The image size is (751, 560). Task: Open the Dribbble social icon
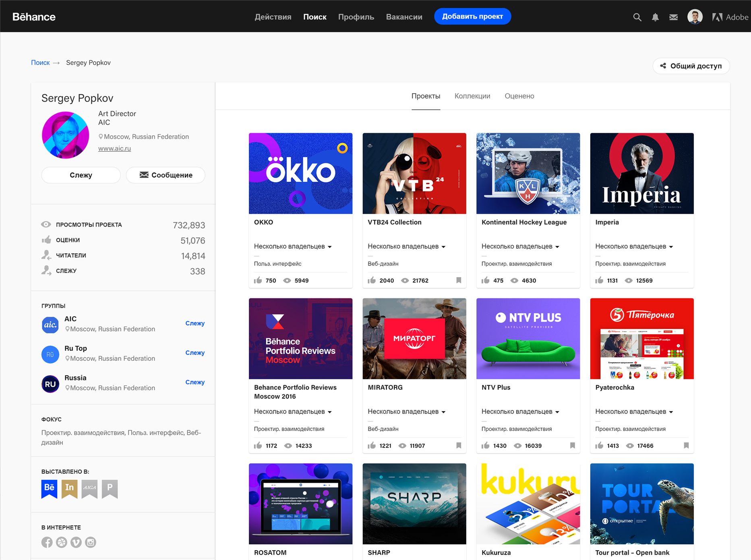(61, 542)
